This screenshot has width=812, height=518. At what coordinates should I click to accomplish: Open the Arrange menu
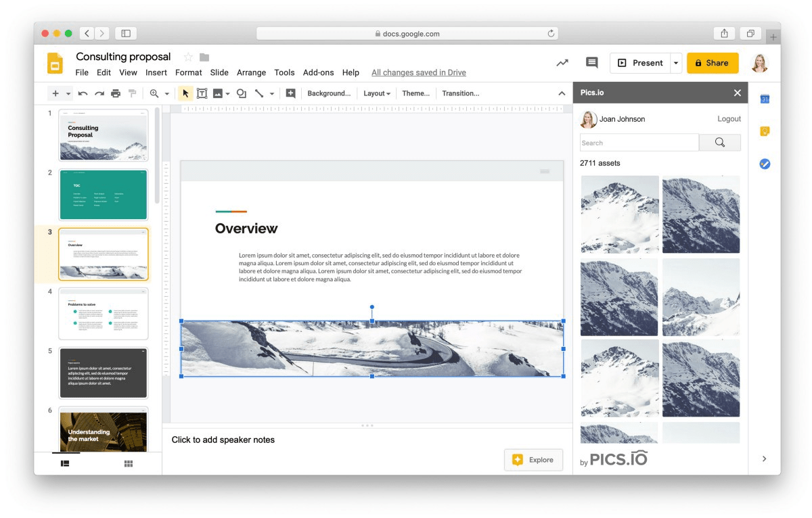[x=252, y=72]
